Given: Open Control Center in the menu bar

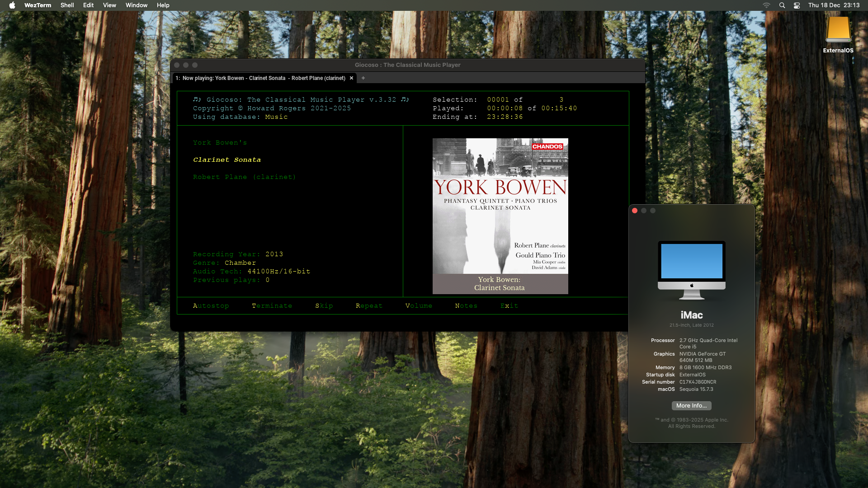Looking at the screenshot, I should [x=796, y=5].
